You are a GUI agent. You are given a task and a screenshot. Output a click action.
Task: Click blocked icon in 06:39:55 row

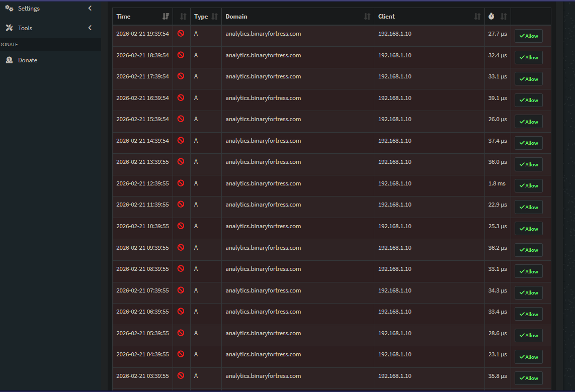(181, 312)
